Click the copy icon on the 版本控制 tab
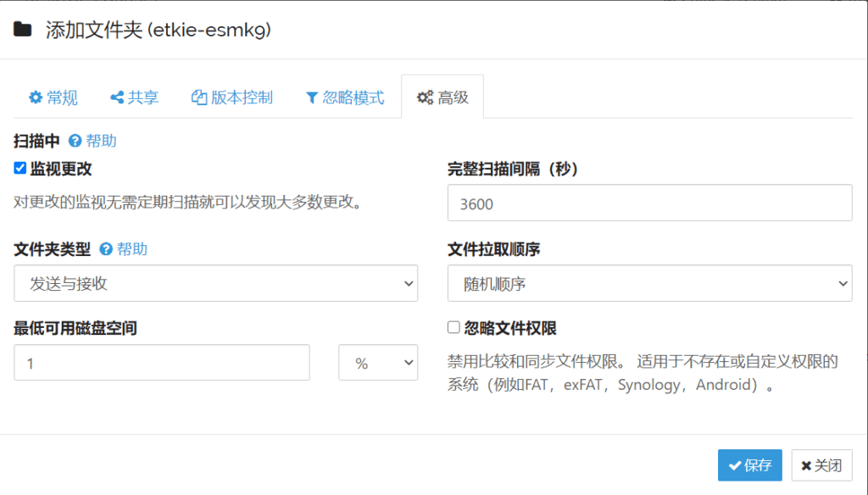Screen dimensions: 868x495 pyautogui.click(x=199, y=98)
